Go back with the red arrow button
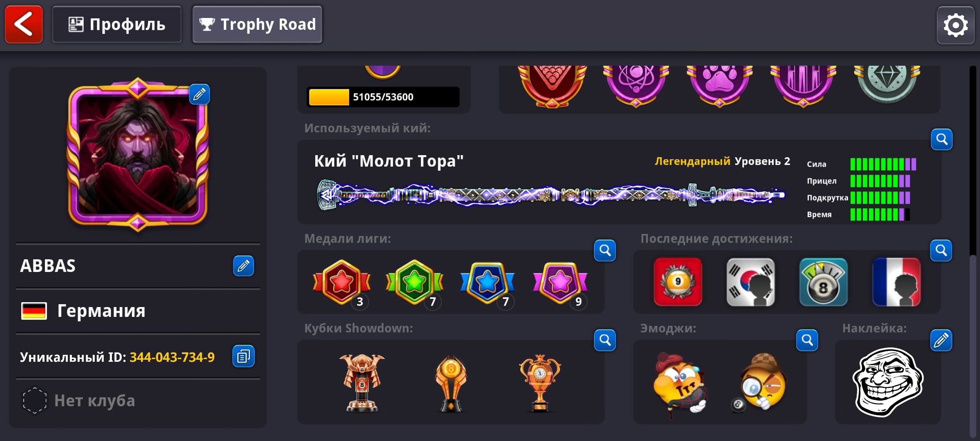 24,24
